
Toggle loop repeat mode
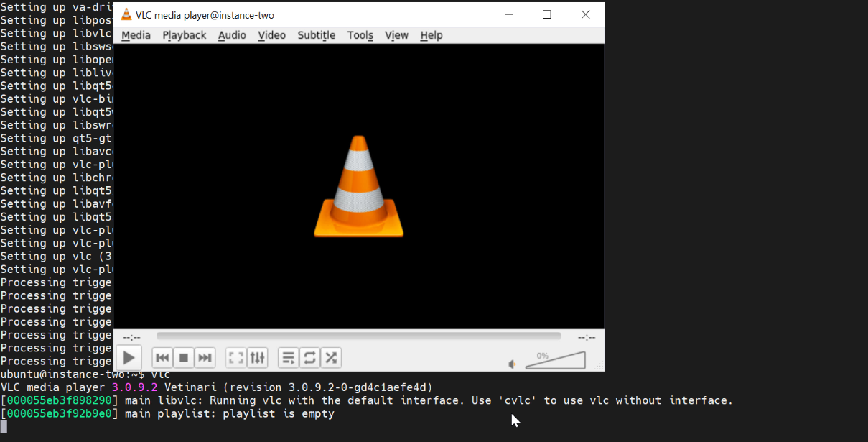click(x=309, y=357)
